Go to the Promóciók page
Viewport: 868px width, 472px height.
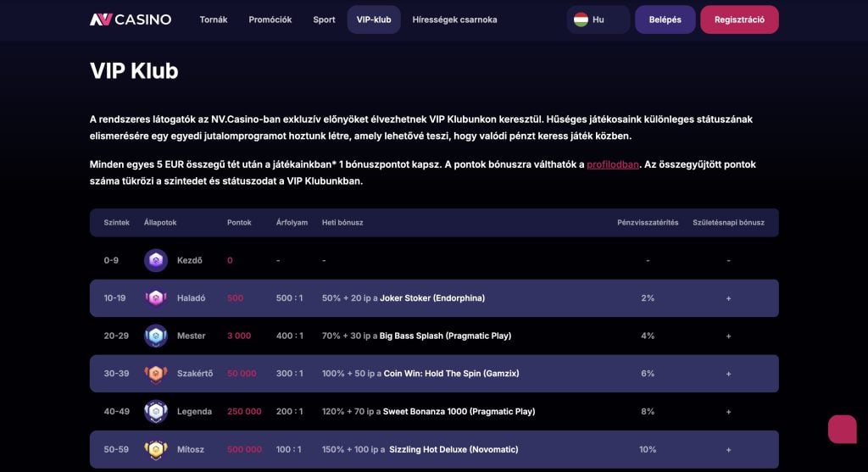point(270,19)
